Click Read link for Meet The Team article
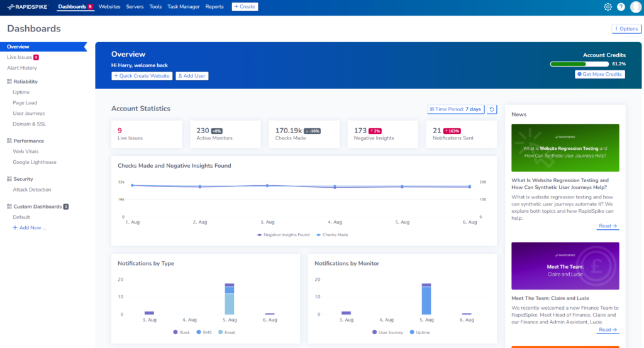644x348 pixels. 608,330
